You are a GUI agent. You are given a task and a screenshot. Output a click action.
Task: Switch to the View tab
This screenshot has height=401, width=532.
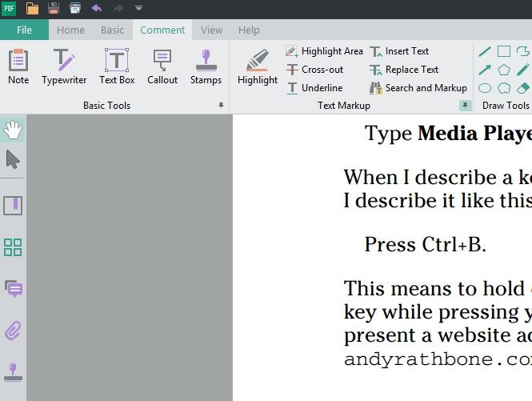tap(211, 30)
